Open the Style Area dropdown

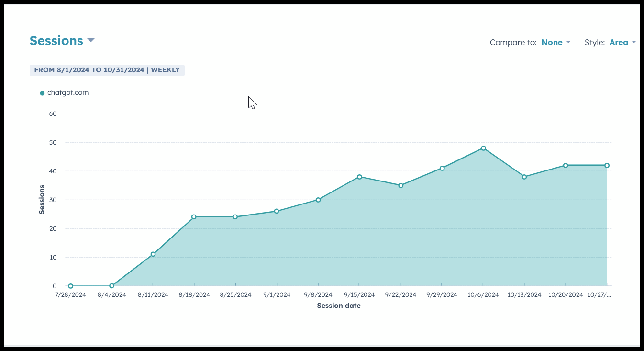[622, 42]
